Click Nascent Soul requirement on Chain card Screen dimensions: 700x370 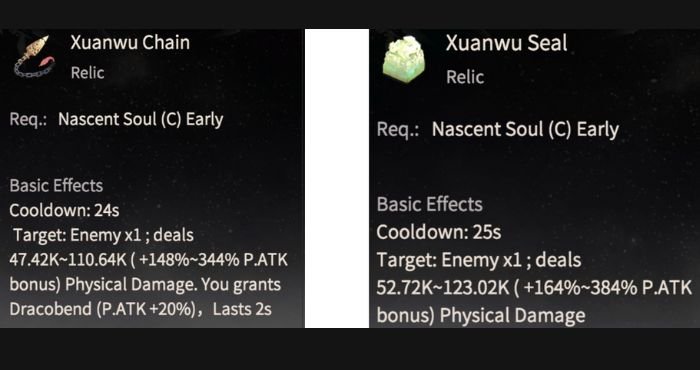pyautogui.click(x=141, y=120)
